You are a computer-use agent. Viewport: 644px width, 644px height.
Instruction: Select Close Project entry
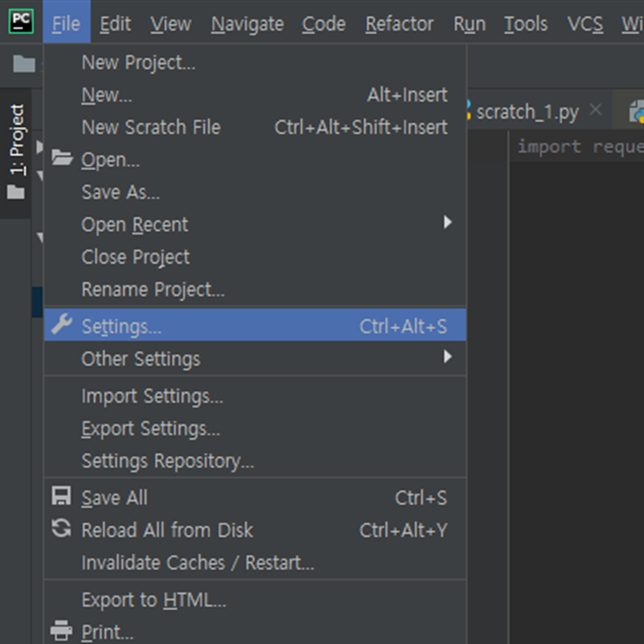click(x=255, y=257)
